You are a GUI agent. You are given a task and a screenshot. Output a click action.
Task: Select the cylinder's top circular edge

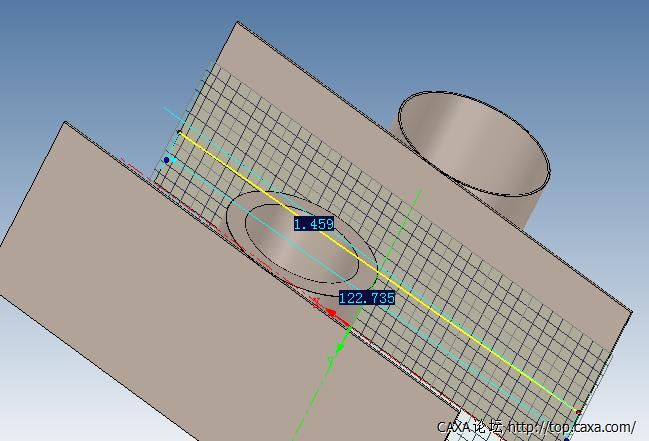click(x=474, y=143)
